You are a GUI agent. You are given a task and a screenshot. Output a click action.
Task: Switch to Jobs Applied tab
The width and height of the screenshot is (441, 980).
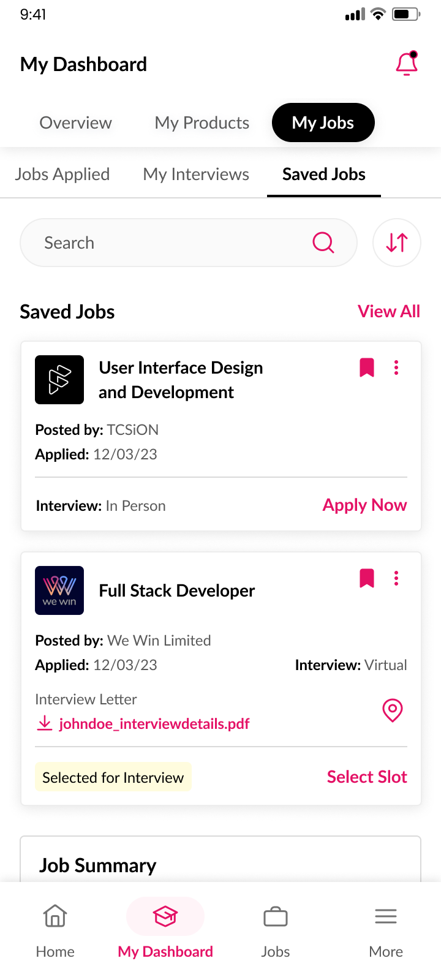[62, 175]
